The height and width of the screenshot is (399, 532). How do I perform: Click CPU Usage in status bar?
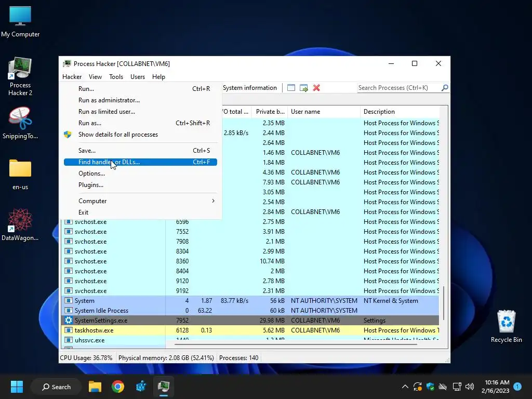[x=86, y=358]
